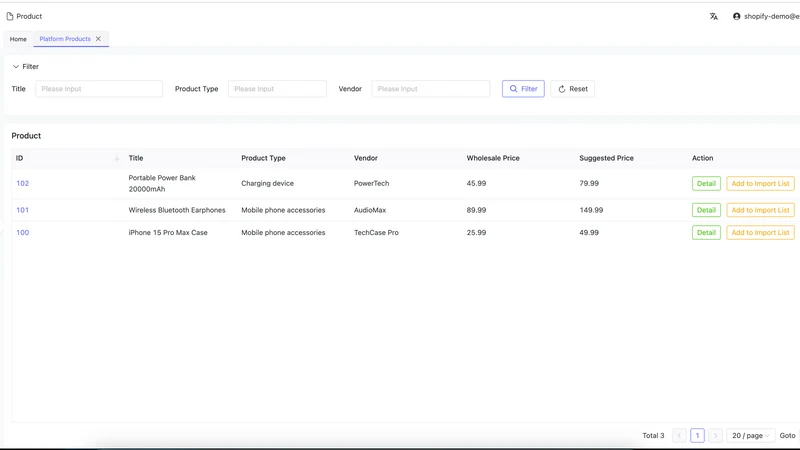
Task: Open the 20 / page size dropdown
Action: point(751,435)
